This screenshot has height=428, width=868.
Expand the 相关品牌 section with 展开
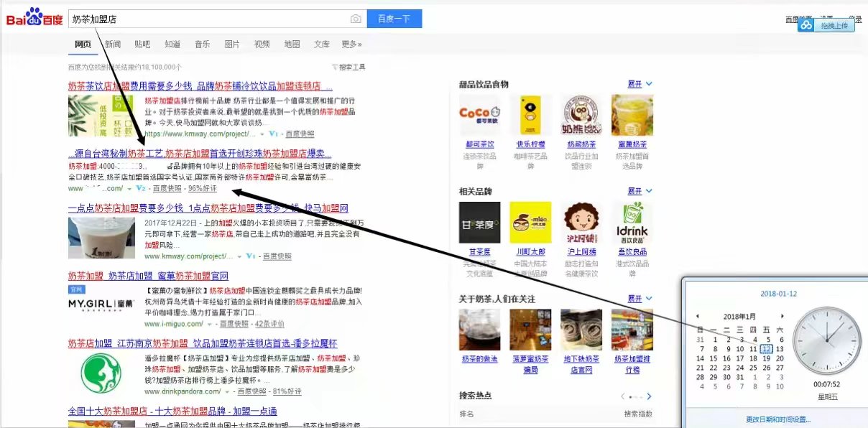(x=640, y=191)
